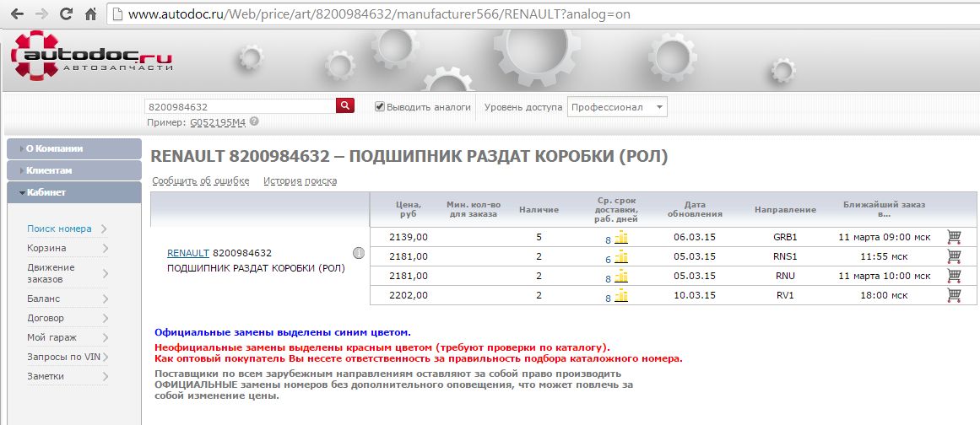This screenshot has width=980, height=425.
Task: Click 'Наличие' column header
Action: coord(539,210)
